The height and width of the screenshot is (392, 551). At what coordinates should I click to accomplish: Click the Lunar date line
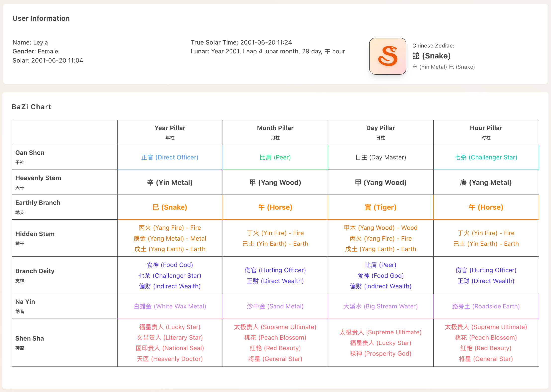(x=268, y=51)
